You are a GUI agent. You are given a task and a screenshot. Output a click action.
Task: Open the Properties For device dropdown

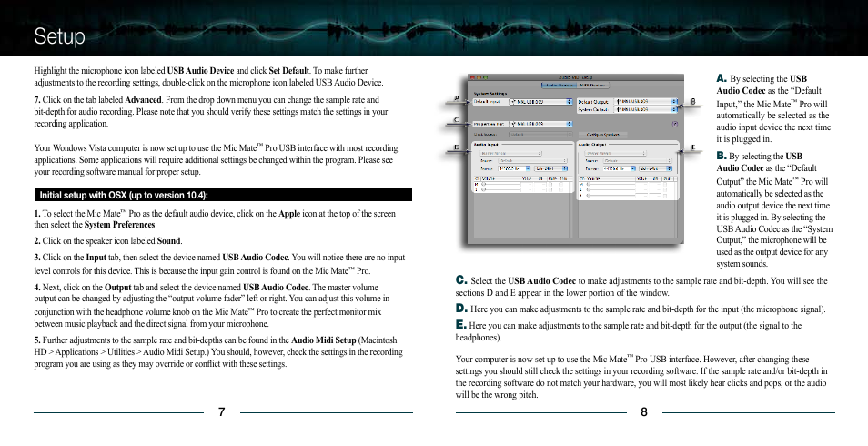[540, 124]
